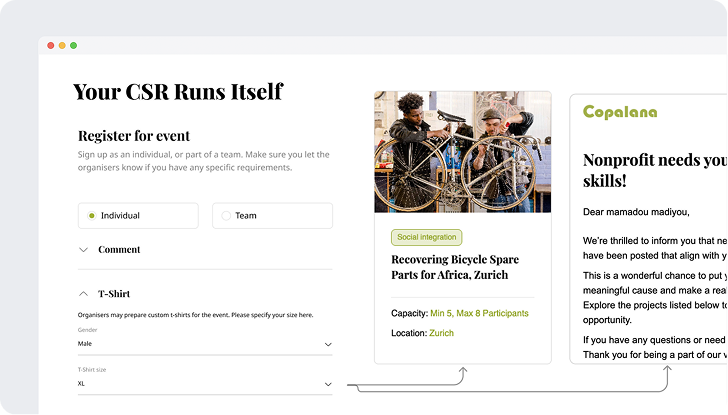Click the Social integration tag
This screenshot has height=415, width=728.
pos(427,238)
